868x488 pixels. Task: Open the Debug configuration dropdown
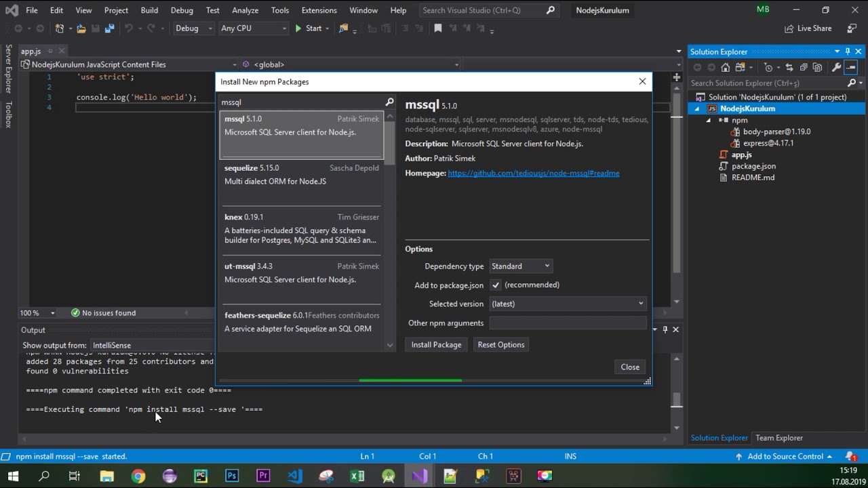(193, 28)
